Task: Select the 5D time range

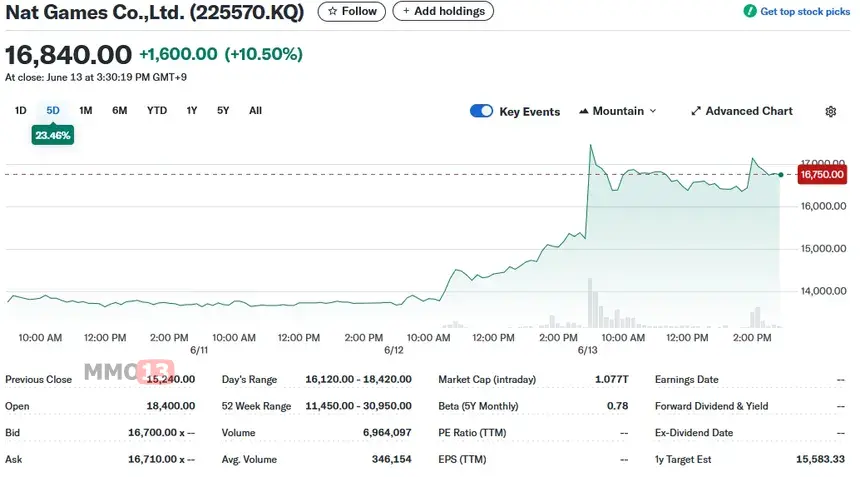Action: pos(53,111)
